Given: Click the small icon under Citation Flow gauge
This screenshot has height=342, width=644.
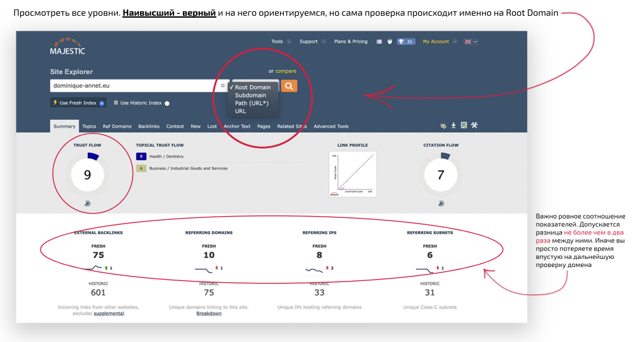Looking at the screenshot, I should [x=441, y=203].
